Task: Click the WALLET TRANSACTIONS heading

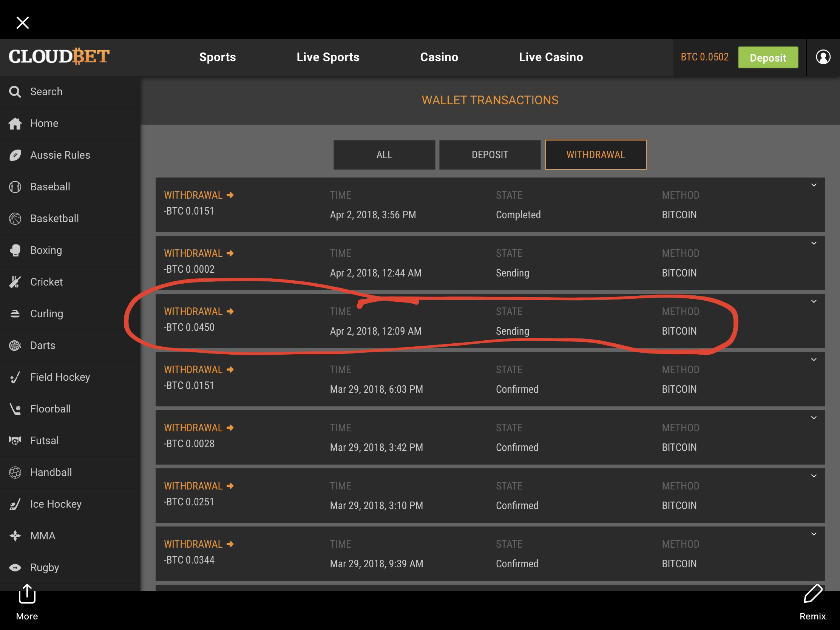Action: 490,100
